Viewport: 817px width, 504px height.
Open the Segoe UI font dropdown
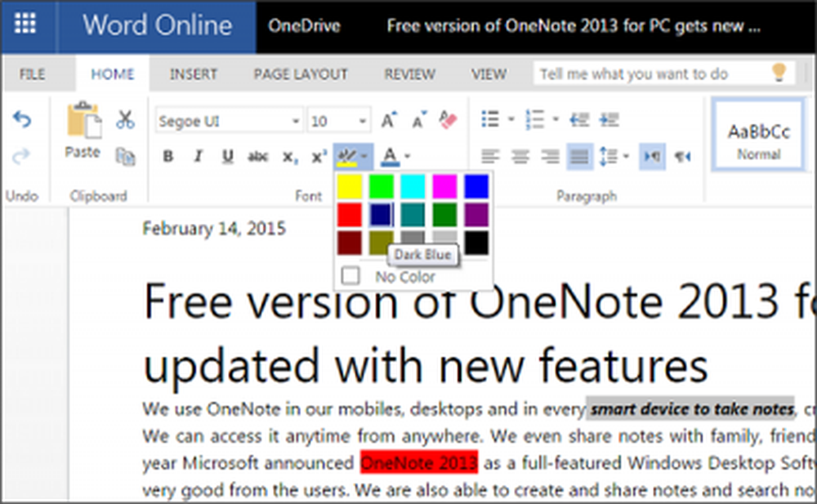[x=296, y=122]
